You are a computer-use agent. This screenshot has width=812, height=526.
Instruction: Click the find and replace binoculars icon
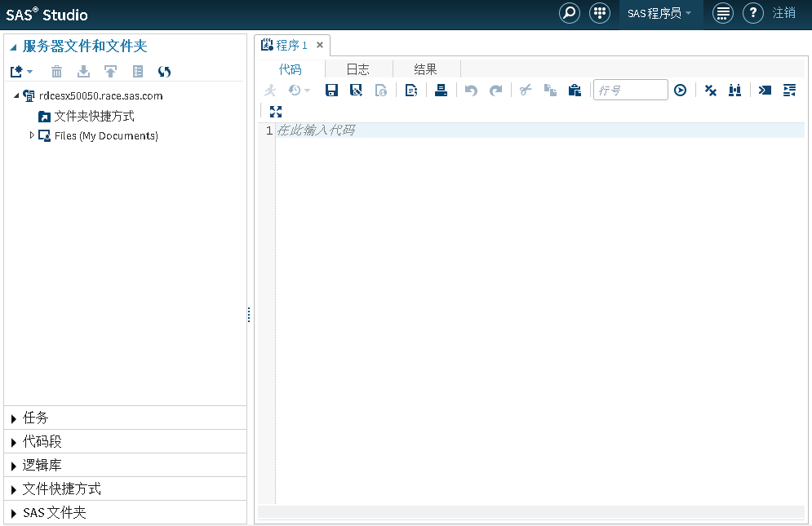(x=734, y=91)
